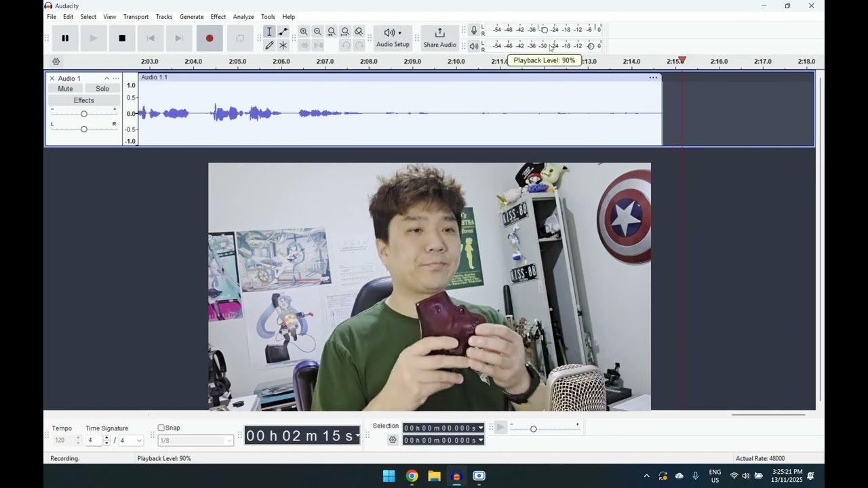
Task: Open the Snap 1/8 combo box
Action: [x=196, y=441]
